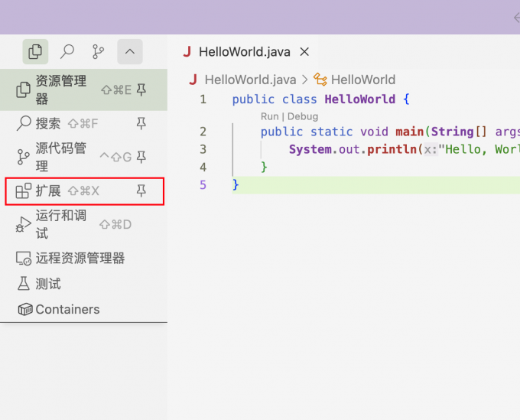Toggle pin for 源代码管理 entry
Image resolution: width=520 pixels, height=420 pixels.
141,157
